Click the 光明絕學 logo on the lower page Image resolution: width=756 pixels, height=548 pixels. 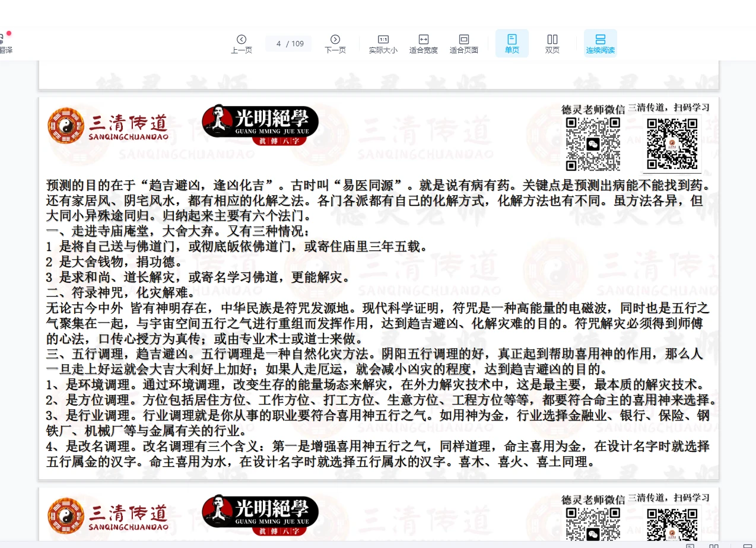[260, 513]
